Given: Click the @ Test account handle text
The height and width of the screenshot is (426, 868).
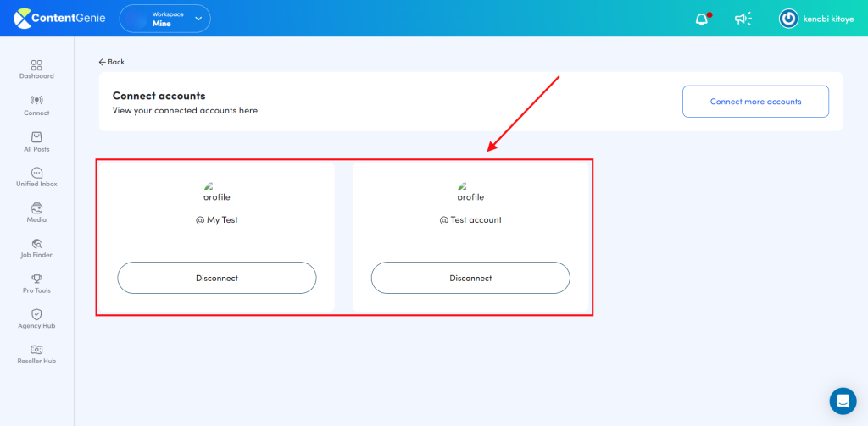Looking at the screenshot, I should pos(470,219).
